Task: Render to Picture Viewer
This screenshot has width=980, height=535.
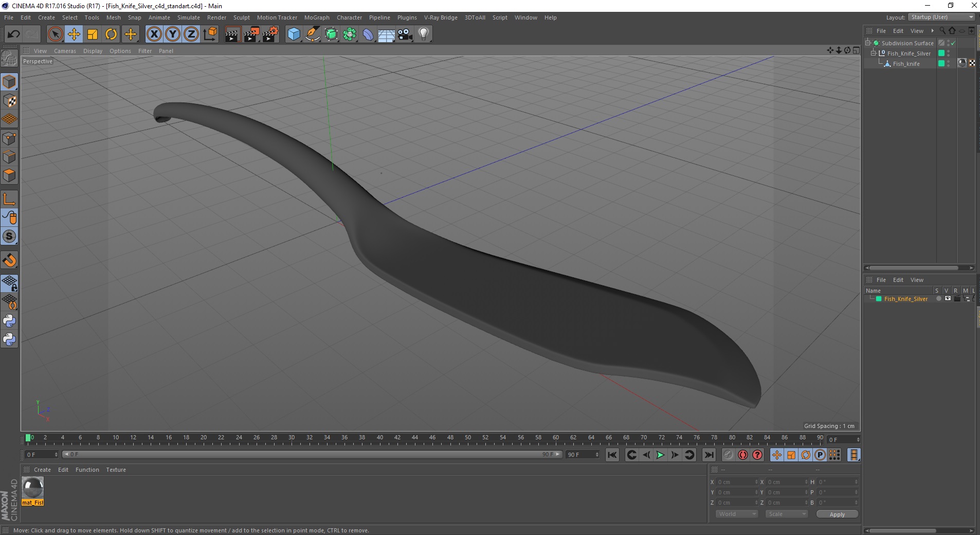Action: click(x=251, y=34)
